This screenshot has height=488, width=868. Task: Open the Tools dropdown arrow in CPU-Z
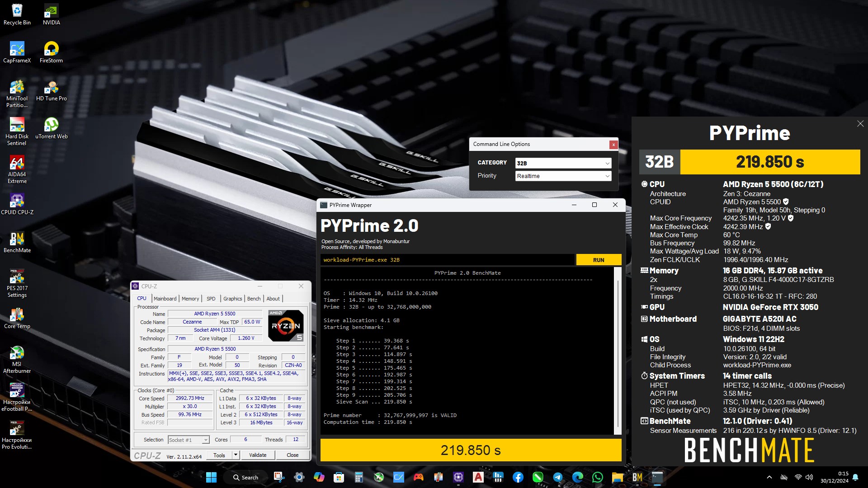(x=236, y=455)
